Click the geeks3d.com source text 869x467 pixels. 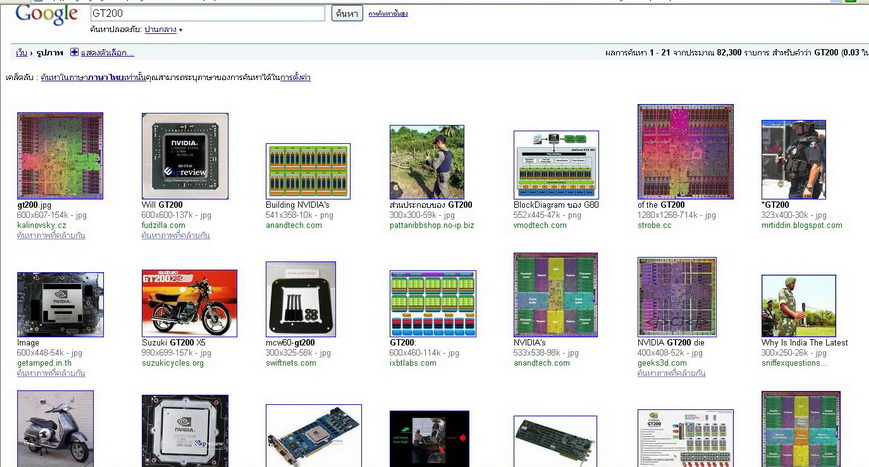tap(662, 363)
